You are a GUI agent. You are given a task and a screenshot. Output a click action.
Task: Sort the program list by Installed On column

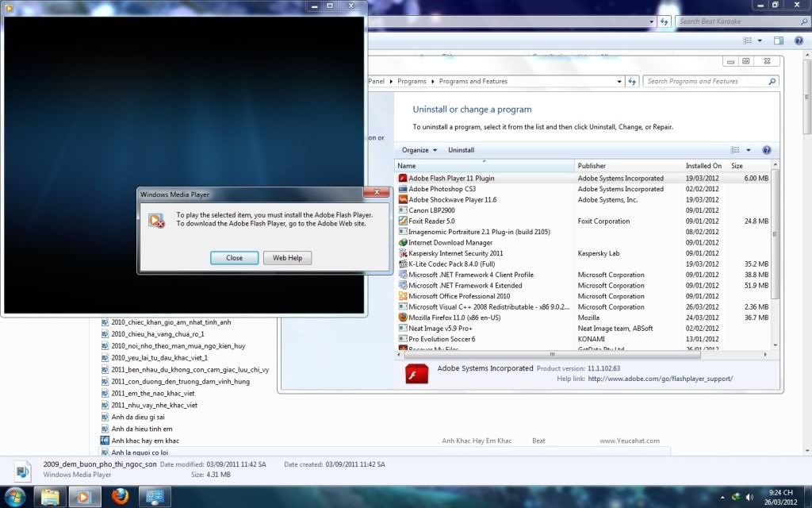(x=705, y=165)
